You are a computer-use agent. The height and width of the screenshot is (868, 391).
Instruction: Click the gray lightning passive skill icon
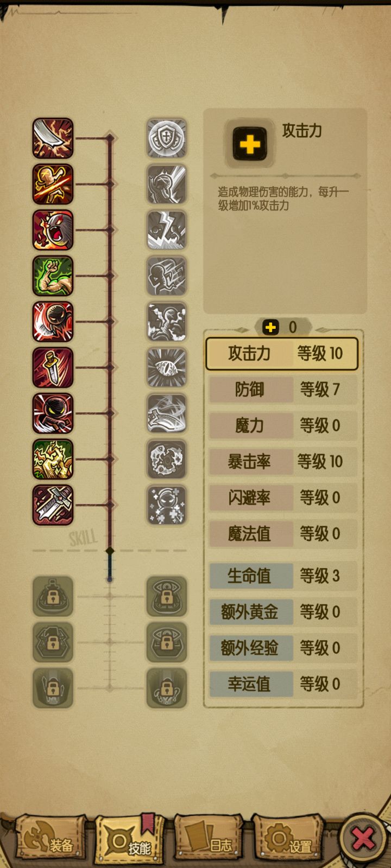click(167, 230)
